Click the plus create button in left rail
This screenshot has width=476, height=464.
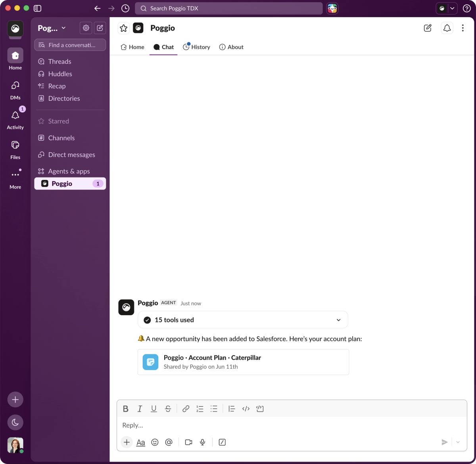(x=15, y=400)
